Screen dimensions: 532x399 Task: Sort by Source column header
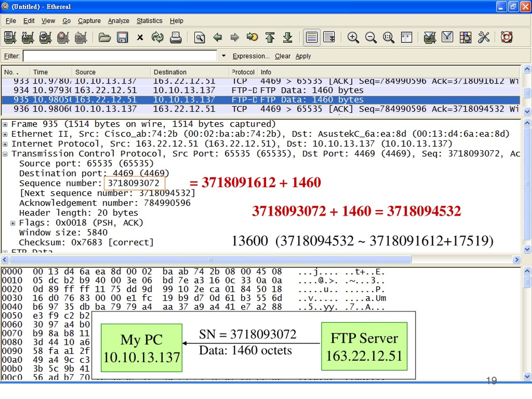tap(111, 72)
